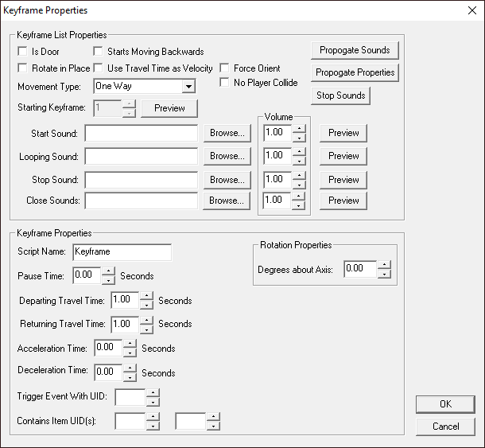Toggle Starts Moving Backwards option

click(99, 52)
